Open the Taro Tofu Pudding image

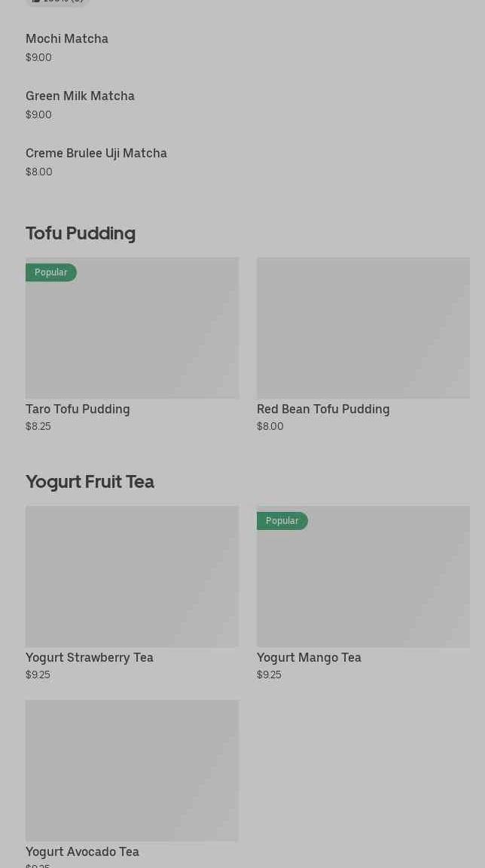tap(132, 335)
